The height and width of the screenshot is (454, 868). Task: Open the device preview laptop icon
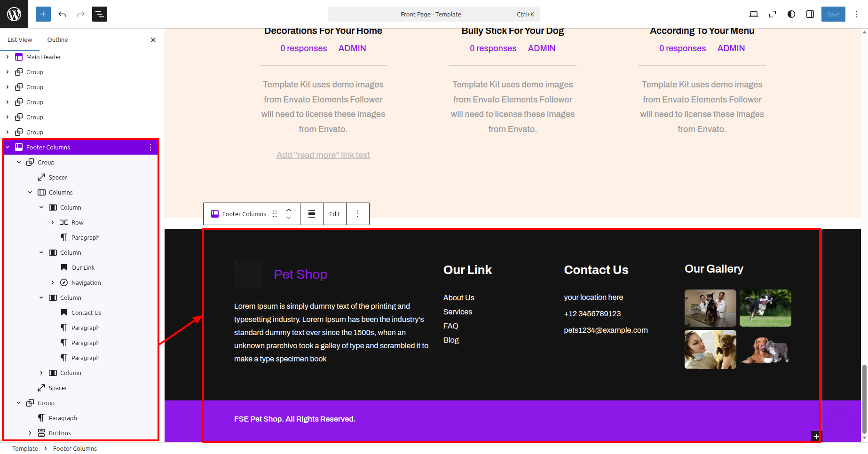[753, 14]
